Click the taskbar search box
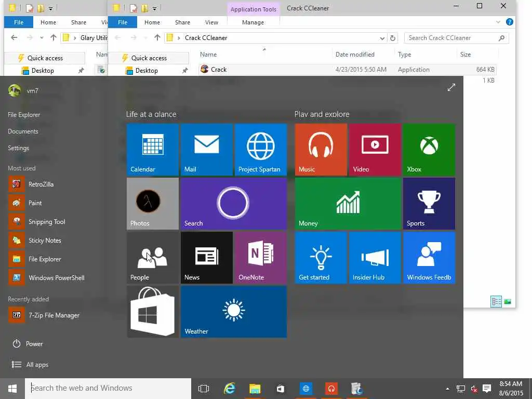Image resolution: width=532 pixels, height=399 pixels. pos(108,389)
